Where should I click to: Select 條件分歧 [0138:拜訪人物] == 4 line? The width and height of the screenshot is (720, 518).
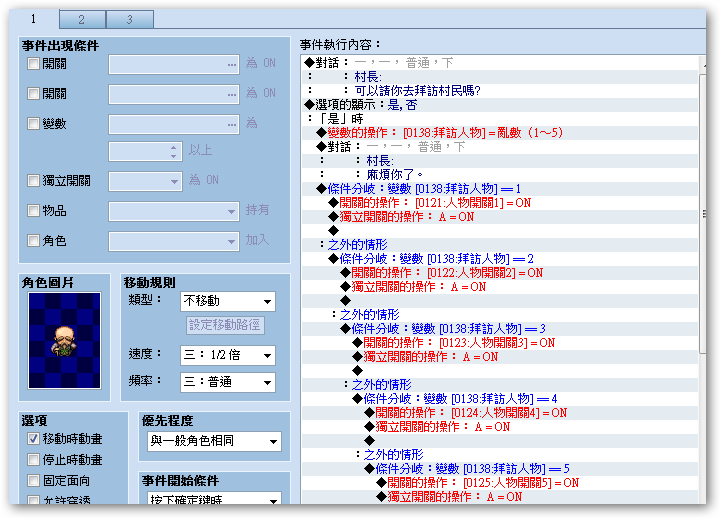500,399
